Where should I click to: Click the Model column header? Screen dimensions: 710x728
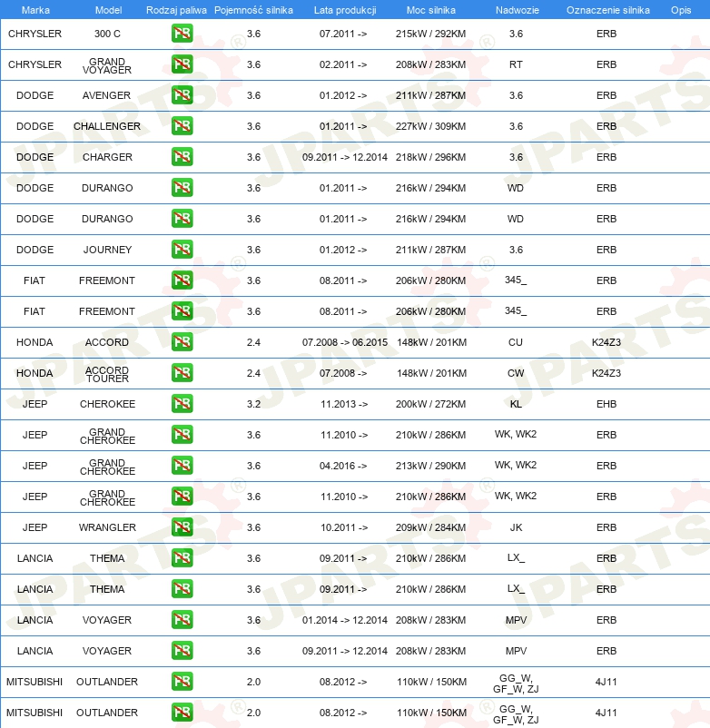point(108,10)
